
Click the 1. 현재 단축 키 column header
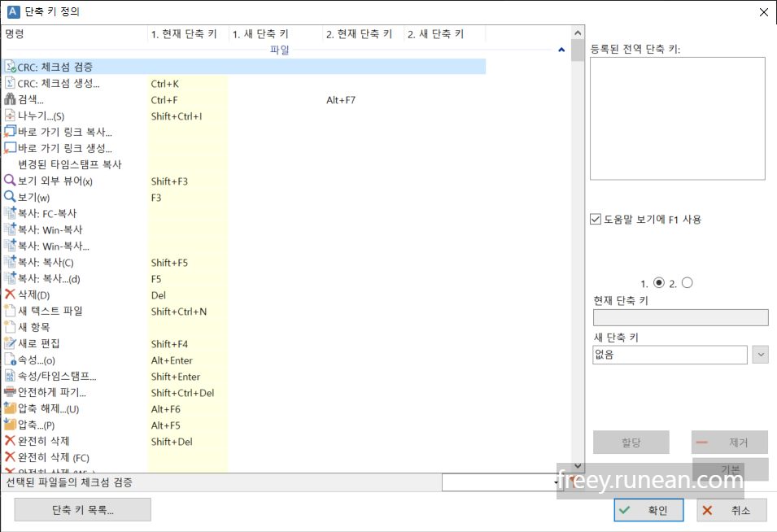(x=188, y=33)
